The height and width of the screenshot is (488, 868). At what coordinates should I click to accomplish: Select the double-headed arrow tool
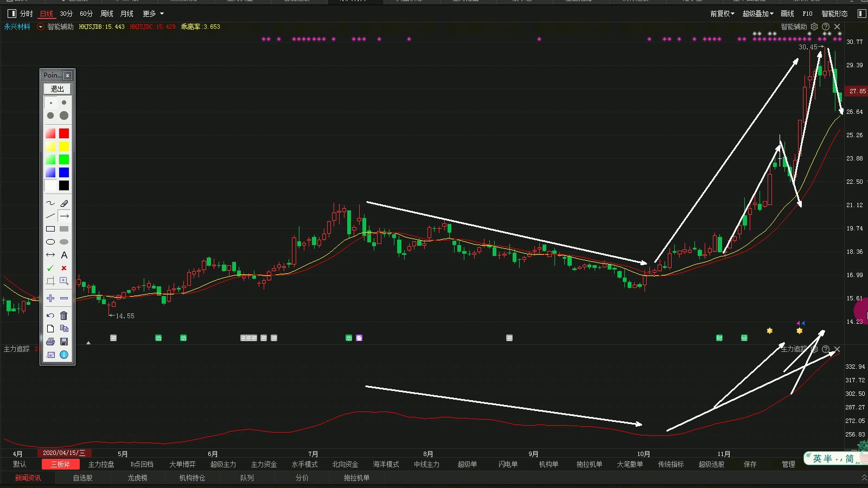pyautogui.click(x=50, y=255)
